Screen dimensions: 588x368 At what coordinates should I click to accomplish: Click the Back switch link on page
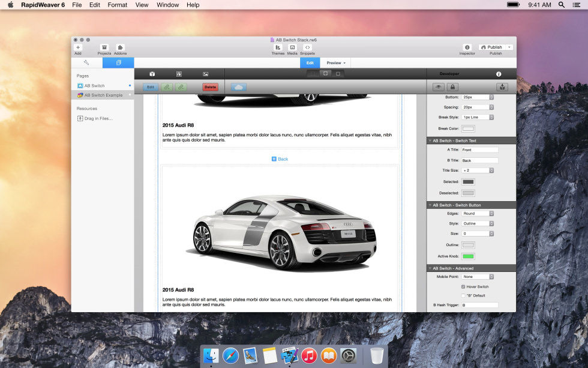(x=280, y=159)
